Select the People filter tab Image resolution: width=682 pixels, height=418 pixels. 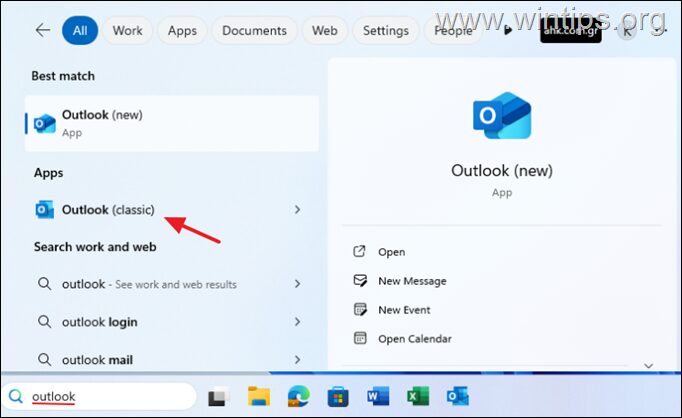(x=453, y=30)
